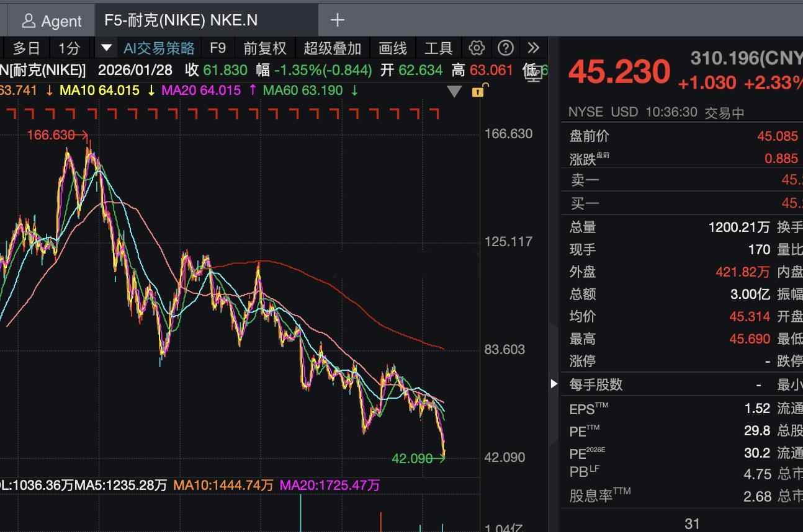Click the price change +1.030
This screenshot has width=803, height=532.
tap(707, 82)
